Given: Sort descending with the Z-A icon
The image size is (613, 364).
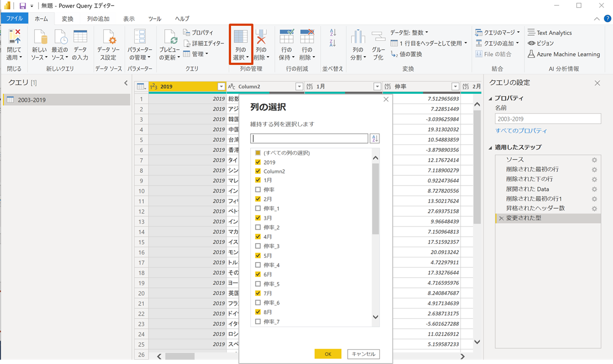Looking at the screenshot, I should coord(333,43).
